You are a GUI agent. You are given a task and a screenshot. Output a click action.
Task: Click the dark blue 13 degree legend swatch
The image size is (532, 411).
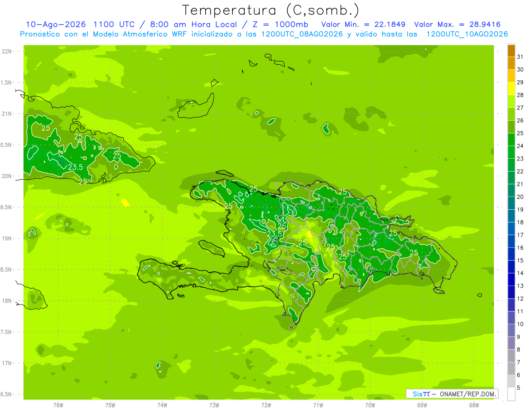tap(511, 280)
